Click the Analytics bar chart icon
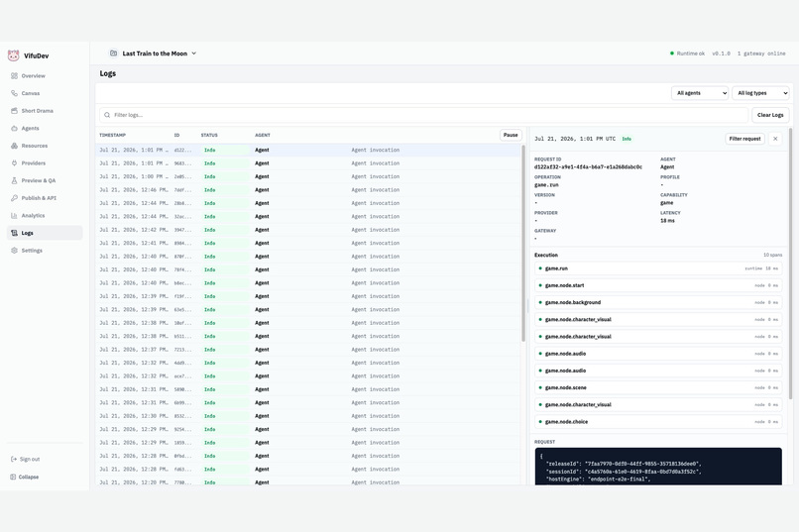Viewport: 799px width, 532px height. pyautogui.click(x=14, y=215)
